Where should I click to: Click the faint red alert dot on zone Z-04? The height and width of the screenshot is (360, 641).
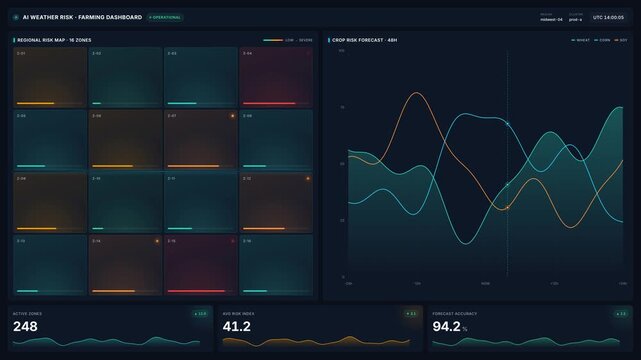pos(308,53)
